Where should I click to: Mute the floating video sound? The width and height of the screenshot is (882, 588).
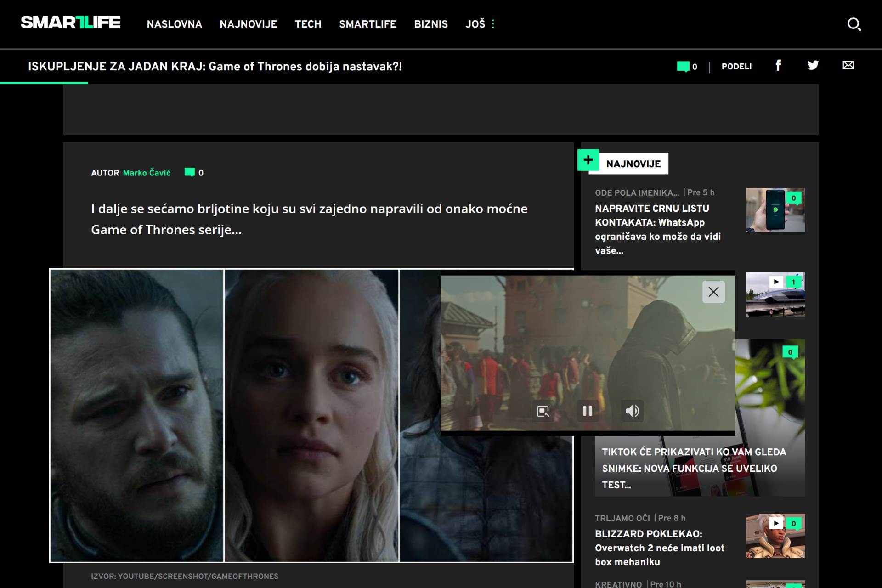pyautogui.click(x=632, y=411)
